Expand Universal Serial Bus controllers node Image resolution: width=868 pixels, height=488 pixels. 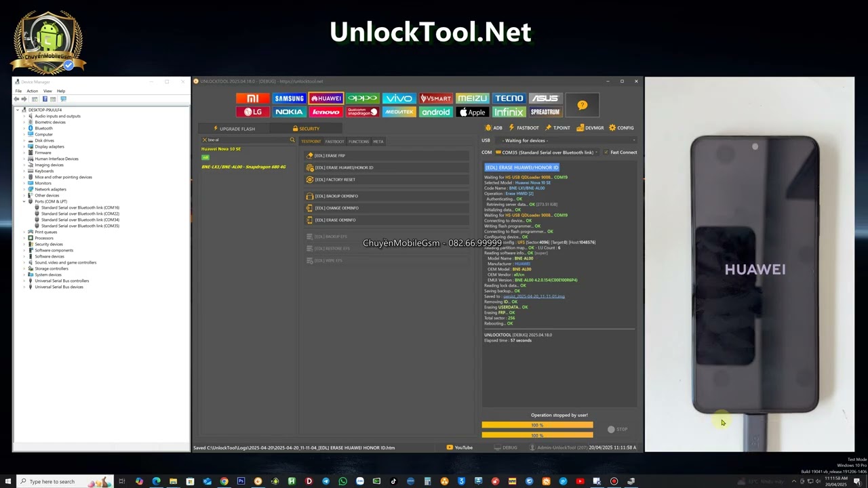24,281
